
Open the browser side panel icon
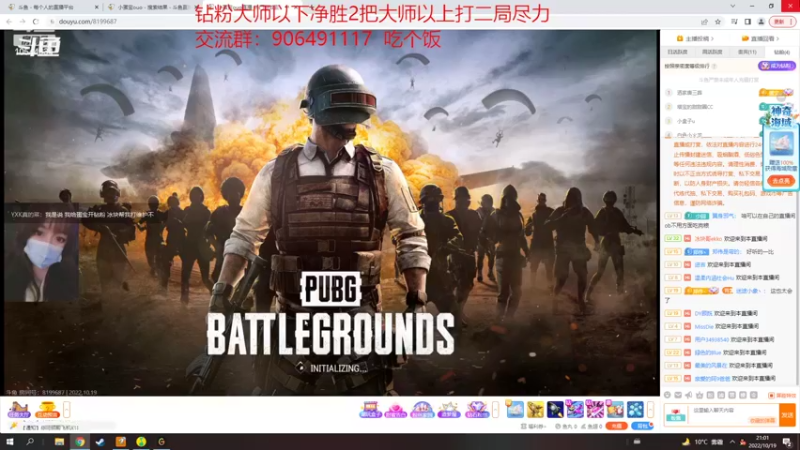coord(747,22)
